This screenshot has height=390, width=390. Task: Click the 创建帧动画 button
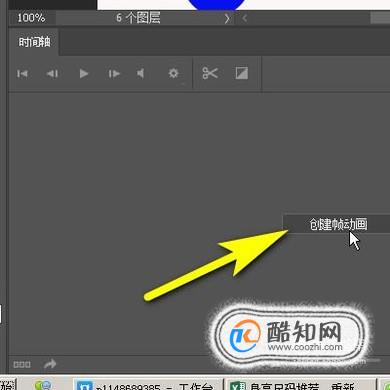337,224
